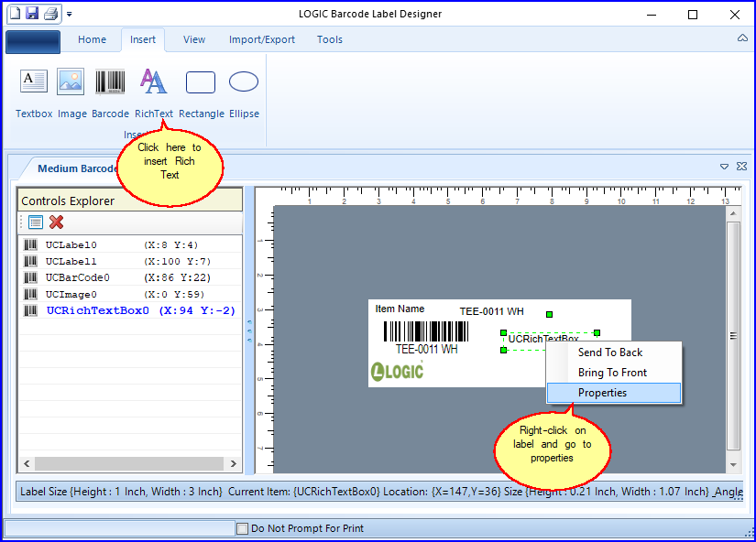Image resolution: width=756 pixels, height=542 pixels.
Task: Open the View ribbon tab
Action: pos(194,39)
